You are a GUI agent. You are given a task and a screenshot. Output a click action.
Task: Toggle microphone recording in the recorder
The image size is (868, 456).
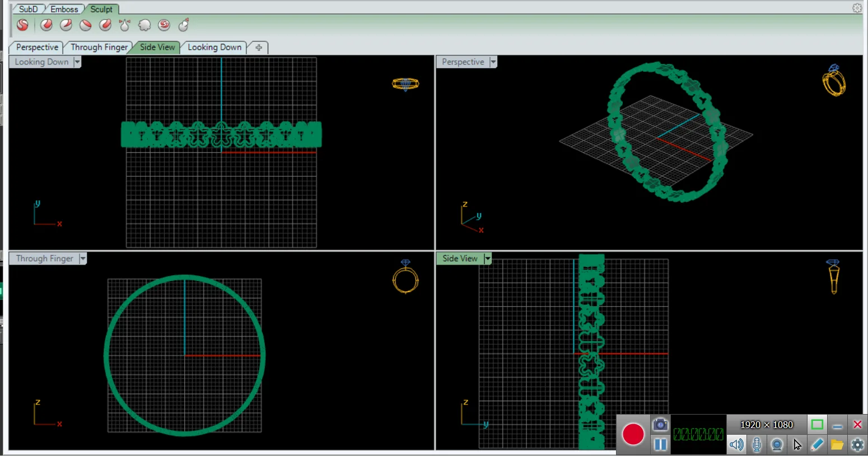757,445
